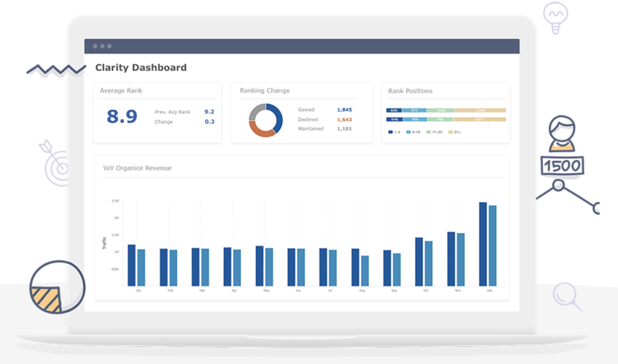Image resolution: width=618 pixels, height=364 pixels.
Task: Click the 'Maintained' label
Action: 311,129
